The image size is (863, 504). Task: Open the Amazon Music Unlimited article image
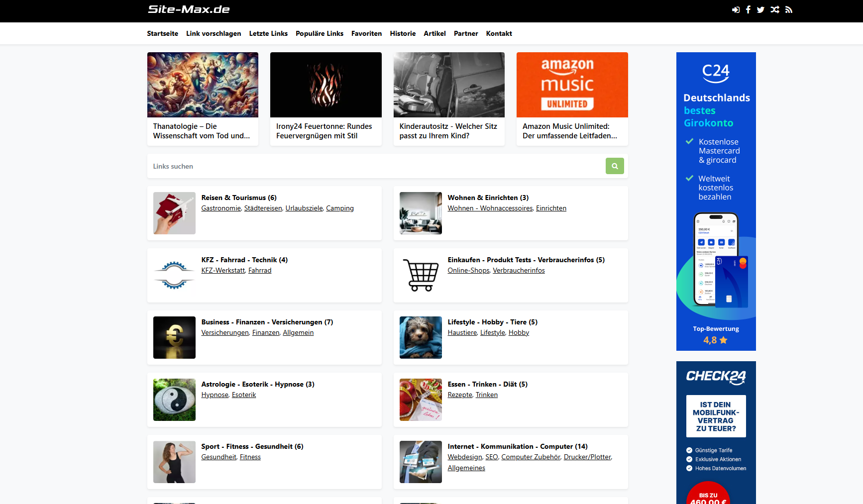pyautogui.click(x=572, y=85)
